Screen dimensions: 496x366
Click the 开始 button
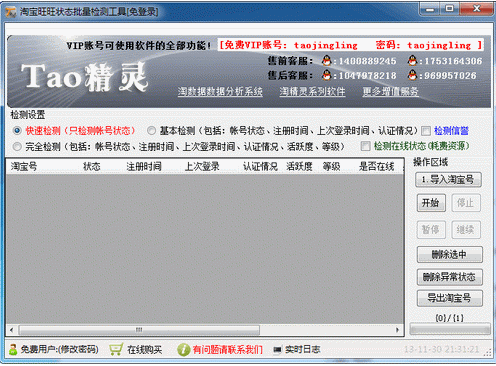431,203
